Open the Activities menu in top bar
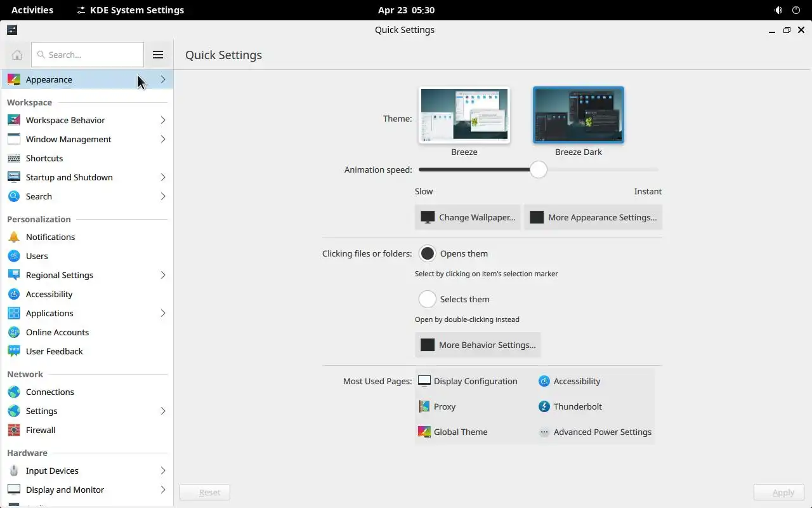The image size is (812, 508). coord(32,10)
